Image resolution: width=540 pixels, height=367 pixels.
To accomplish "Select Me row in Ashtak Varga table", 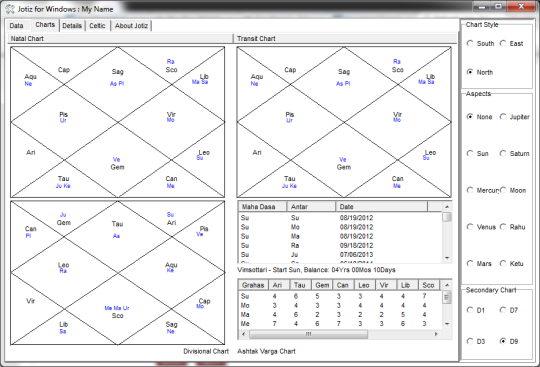I will point(340,324).
